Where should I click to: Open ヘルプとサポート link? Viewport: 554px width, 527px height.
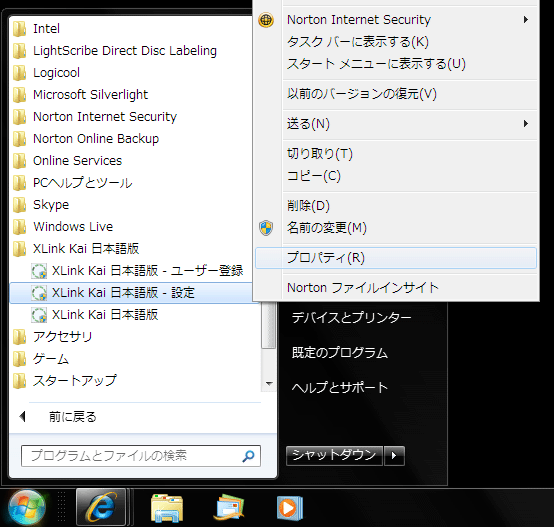point(340,387)
